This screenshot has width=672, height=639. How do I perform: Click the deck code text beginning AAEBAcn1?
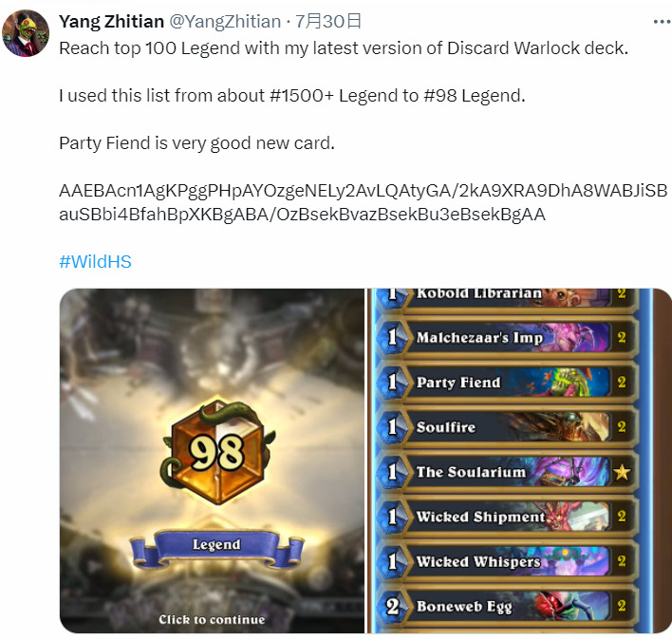pos(363,202)
